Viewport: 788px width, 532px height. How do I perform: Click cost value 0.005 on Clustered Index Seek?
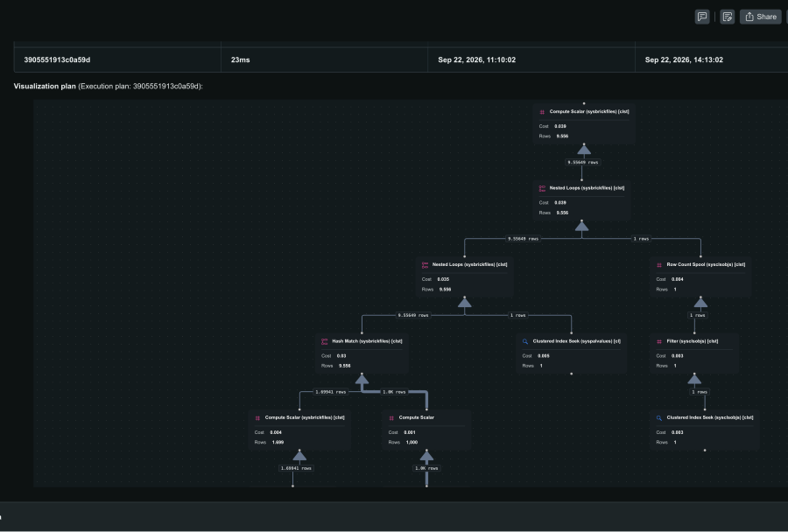[x=543, y=355]
